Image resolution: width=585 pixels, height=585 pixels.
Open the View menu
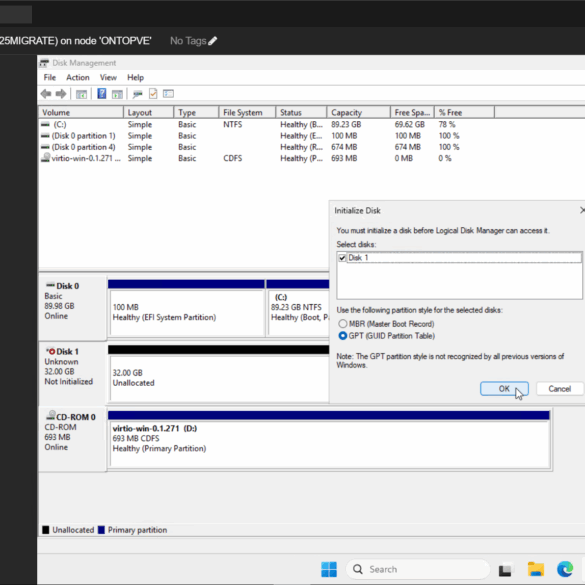(x=108, y=77)
